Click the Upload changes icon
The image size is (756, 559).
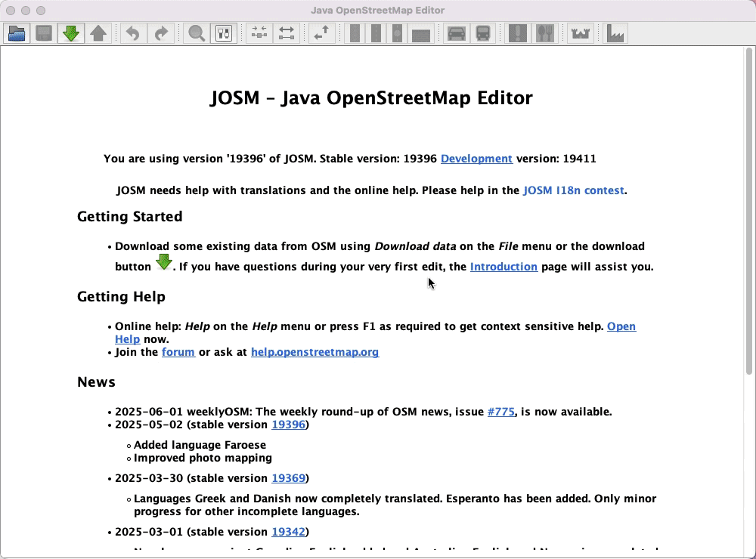click(x=99, y=32)
